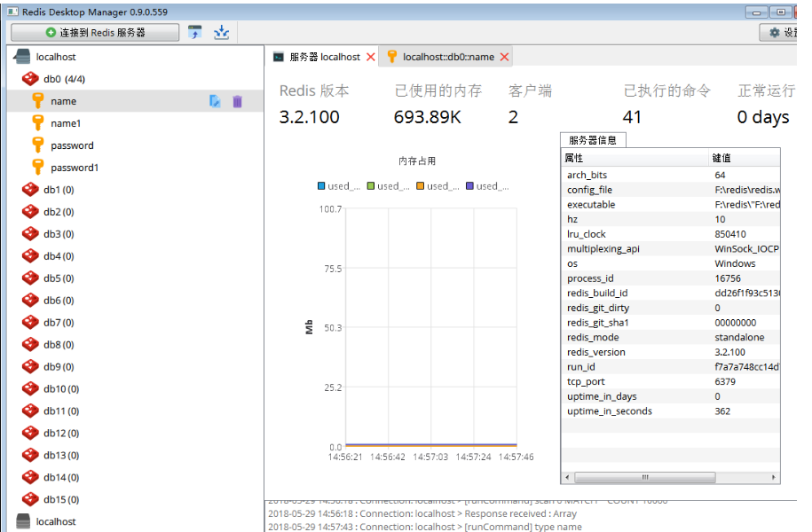Click the key icon beside password
The height and width of the screenshot is (532, 812).
(38, 145)
